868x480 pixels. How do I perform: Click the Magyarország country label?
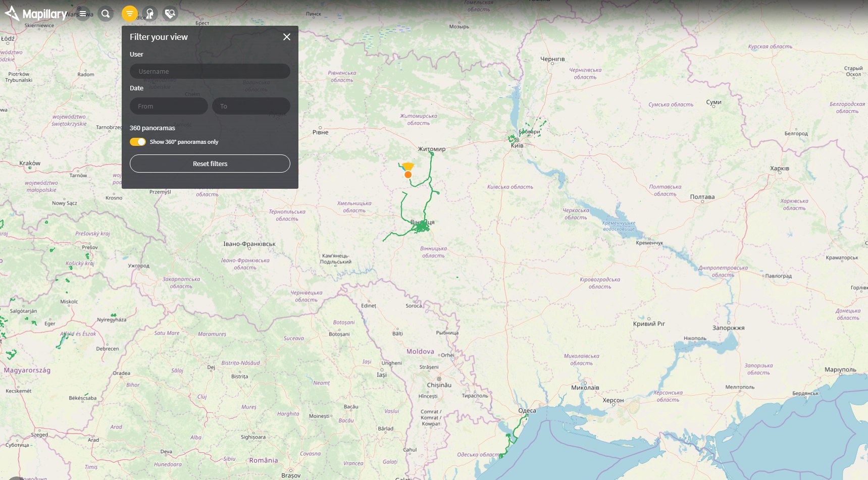(x=27, y=370)
